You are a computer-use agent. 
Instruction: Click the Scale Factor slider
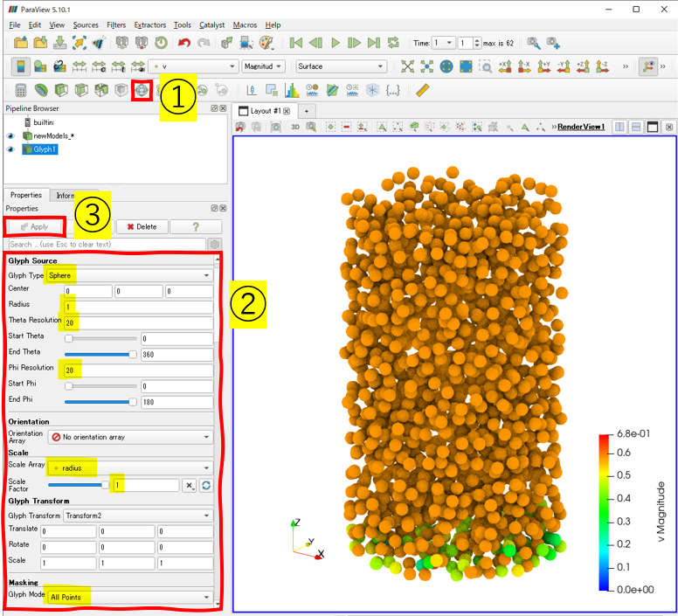point(79,485)
